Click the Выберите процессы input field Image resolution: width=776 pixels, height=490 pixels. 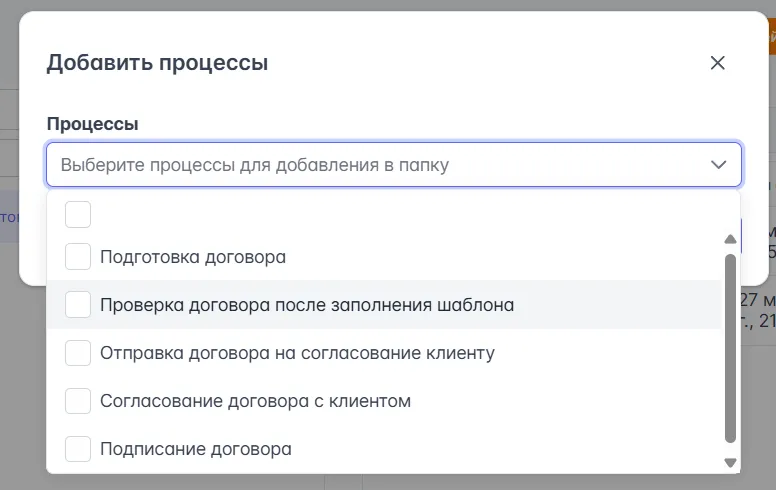pyautogui.click(x=380, y=165)
